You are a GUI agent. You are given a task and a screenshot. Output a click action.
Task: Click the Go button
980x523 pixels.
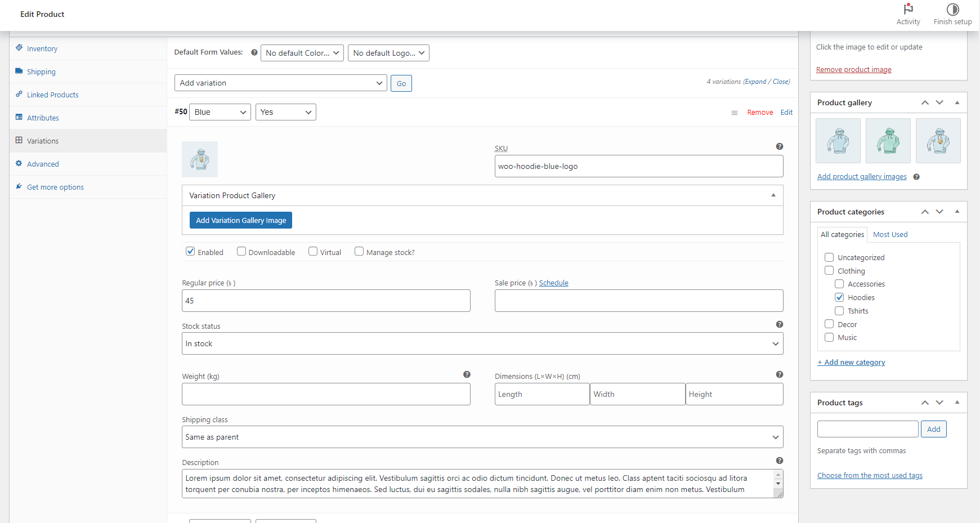click(401, 83)
